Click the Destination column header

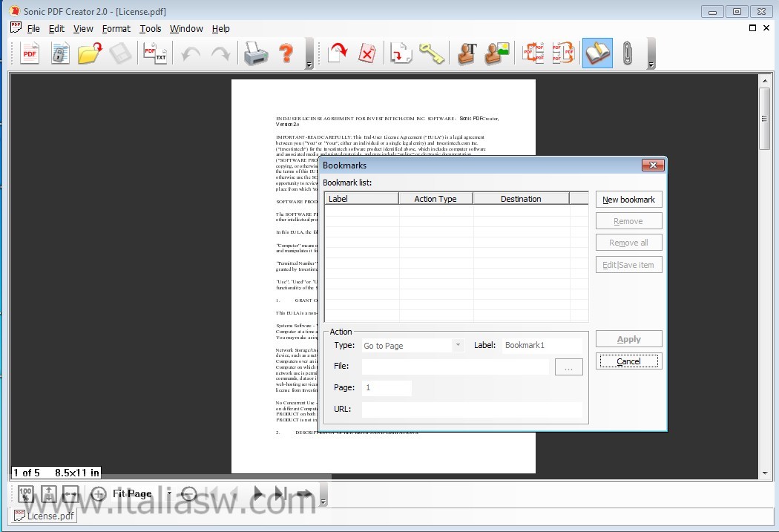pos(521,199)
